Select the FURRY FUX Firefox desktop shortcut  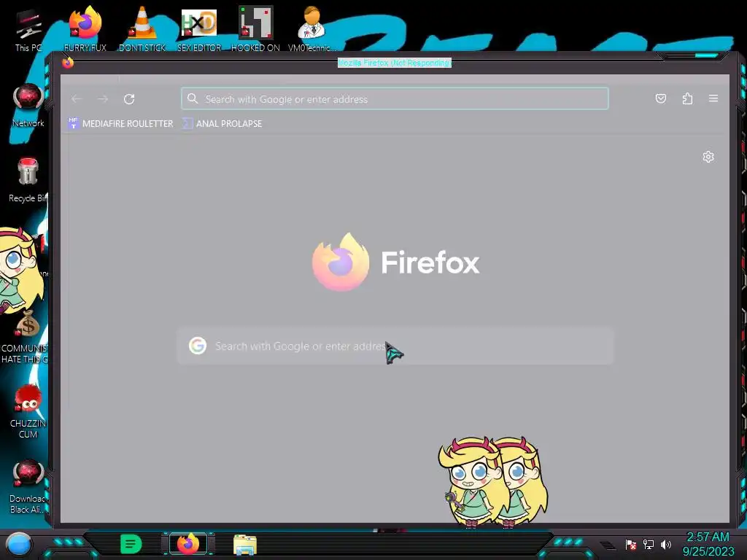(x=85, y=28)
